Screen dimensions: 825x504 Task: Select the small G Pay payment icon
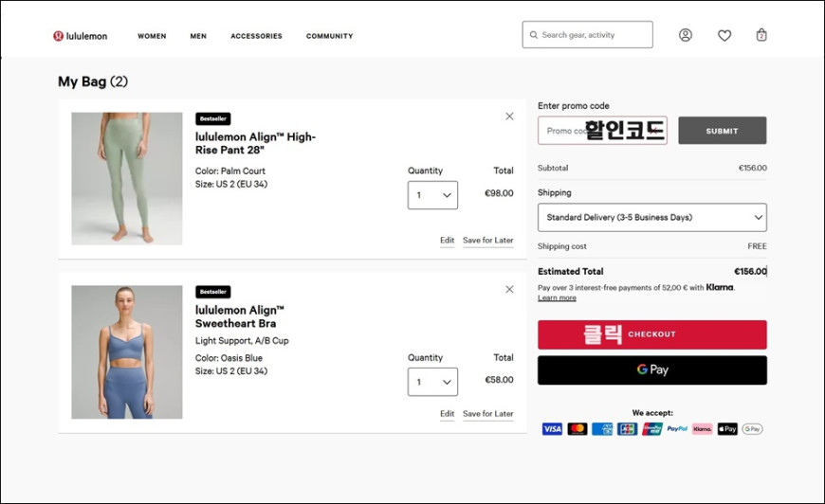(x=752, y=429)
